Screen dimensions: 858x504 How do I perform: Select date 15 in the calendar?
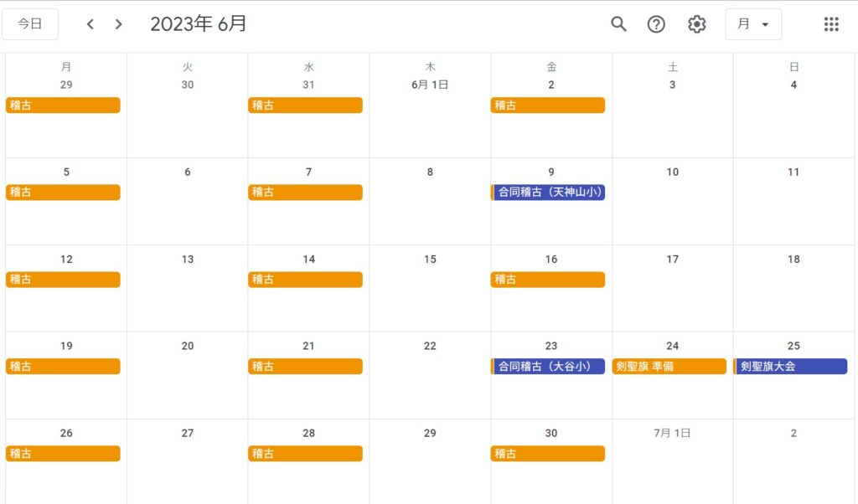pos(430,260)
